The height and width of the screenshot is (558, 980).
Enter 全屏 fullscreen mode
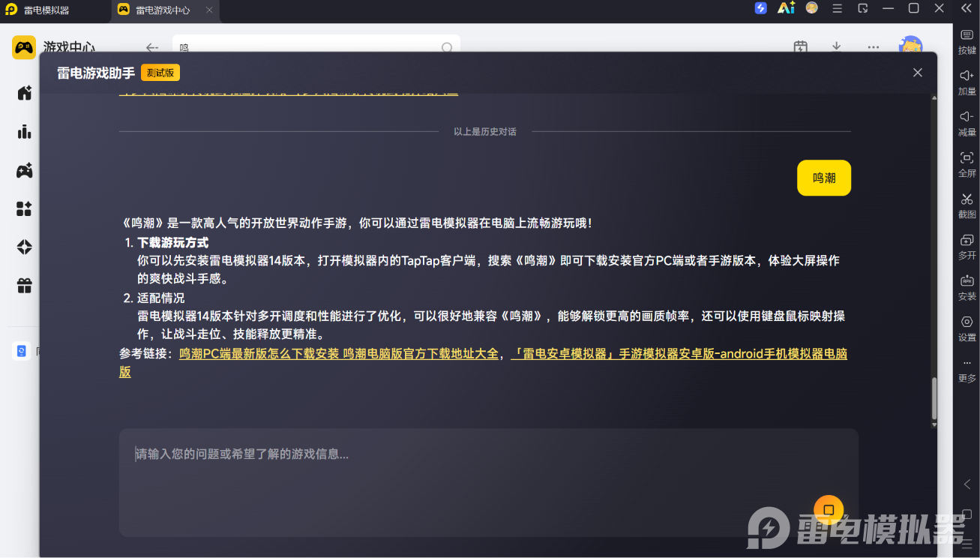[967, 164]
